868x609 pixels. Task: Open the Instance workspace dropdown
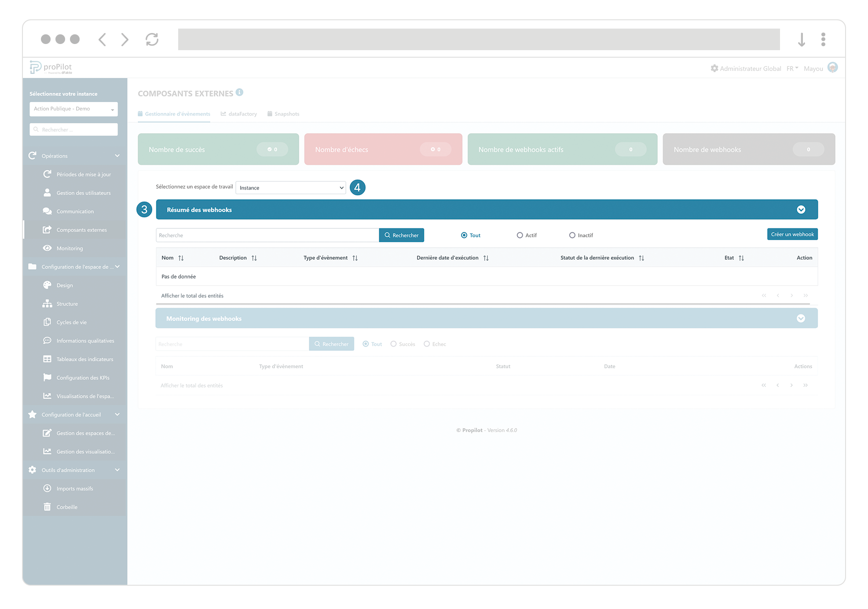point(291,188)
